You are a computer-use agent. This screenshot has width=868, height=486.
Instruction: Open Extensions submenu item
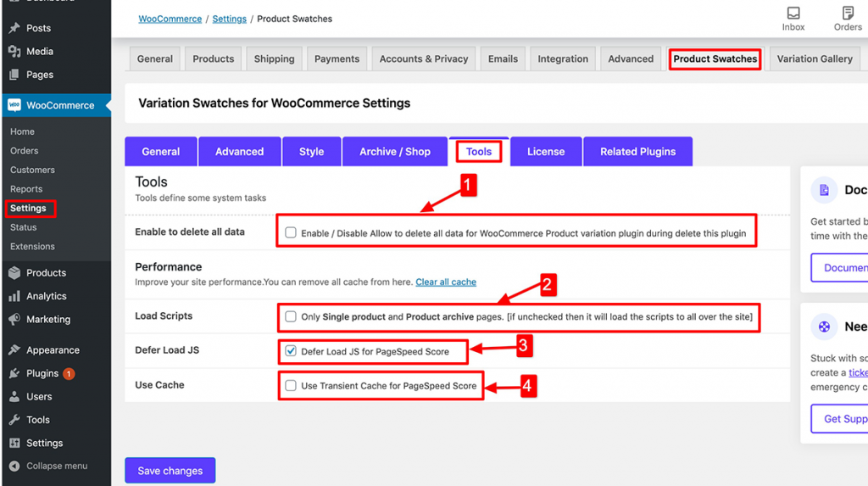(33, 246)
